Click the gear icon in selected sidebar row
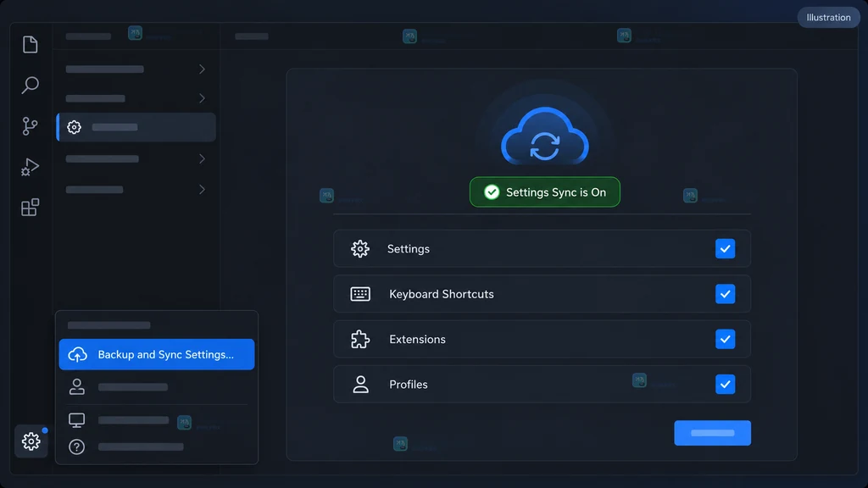This screenshot has width=868, height=488. click(x=75, y=127)
